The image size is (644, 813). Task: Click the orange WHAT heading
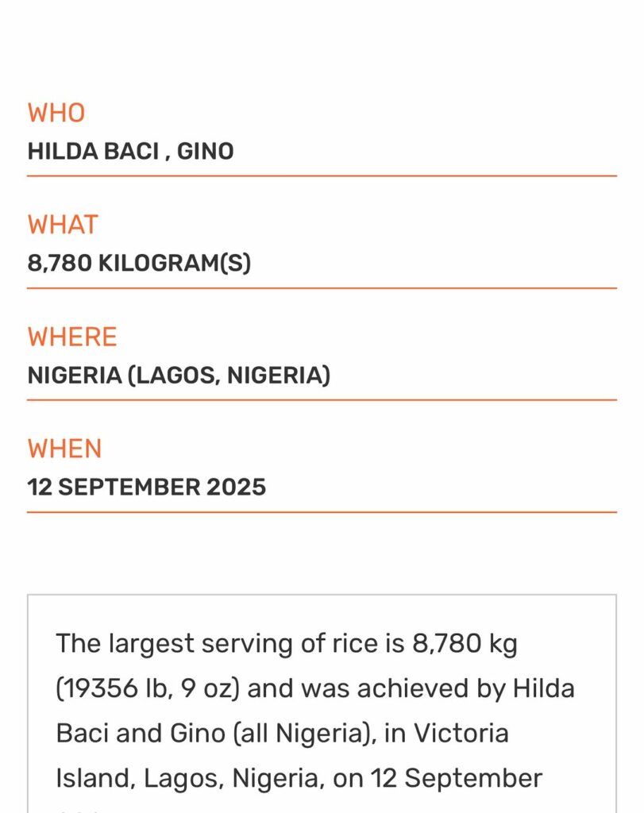[x=62, y=225]
